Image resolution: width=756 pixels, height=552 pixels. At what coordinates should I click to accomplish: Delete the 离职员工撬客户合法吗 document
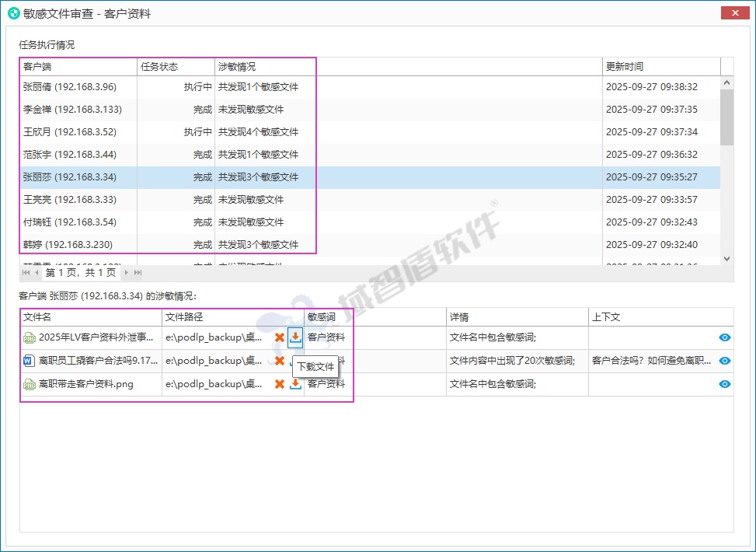[x=280, y=361]
